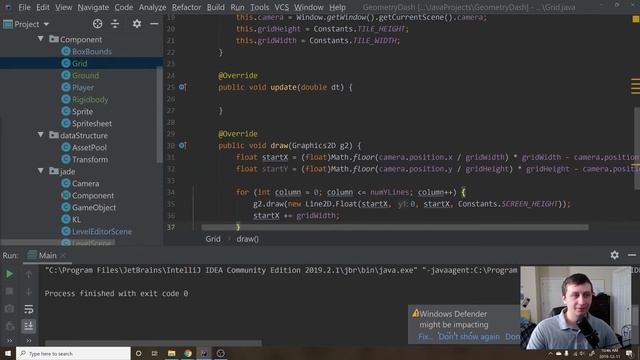Open AssetPool class in project tree
The height and width of the screenshot is (360, 640).
point(89,147)
